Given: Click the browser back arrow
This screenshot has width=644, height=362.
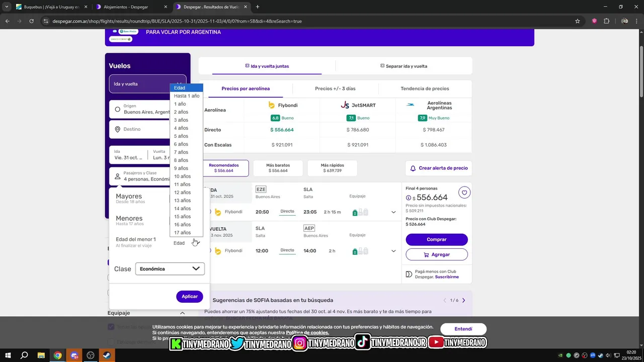Looking at the screenshot, I should point(7,21).
